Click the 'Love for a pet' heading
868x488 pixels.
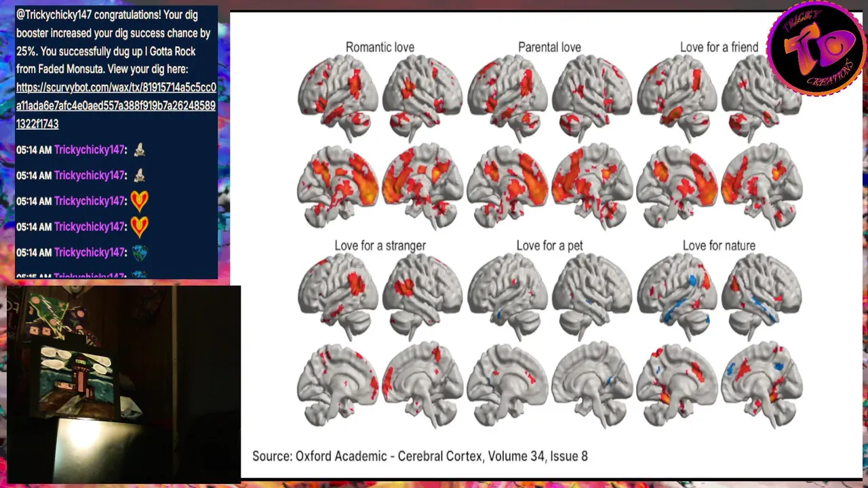(549, 245)
